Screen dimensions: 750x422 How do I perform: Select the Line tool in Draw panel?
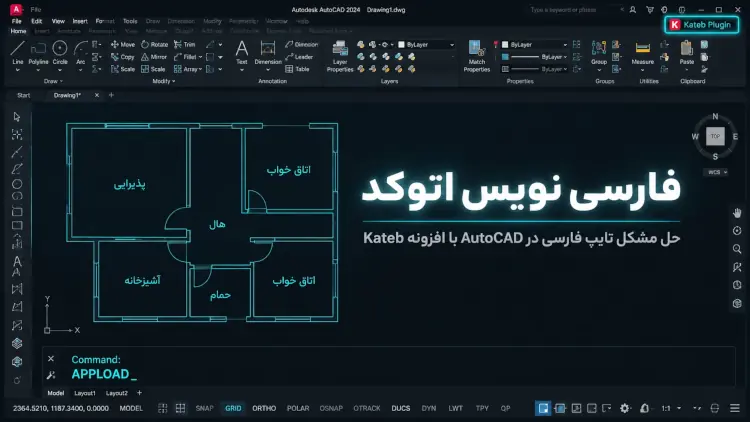coord(18,53)
